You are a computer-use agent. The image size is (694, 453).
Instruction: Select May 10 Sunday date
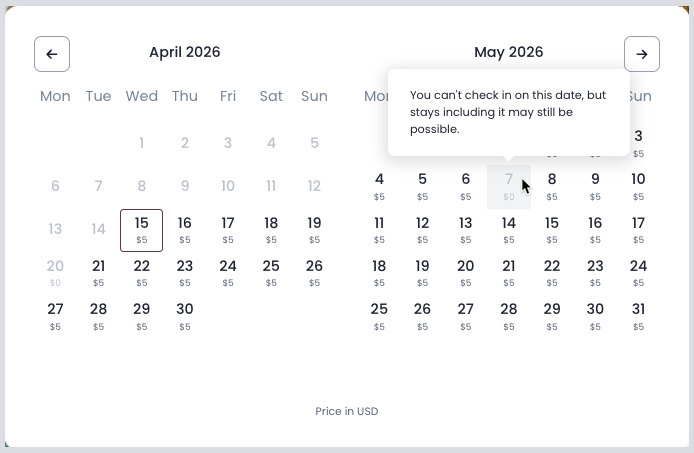coord(638,186)
